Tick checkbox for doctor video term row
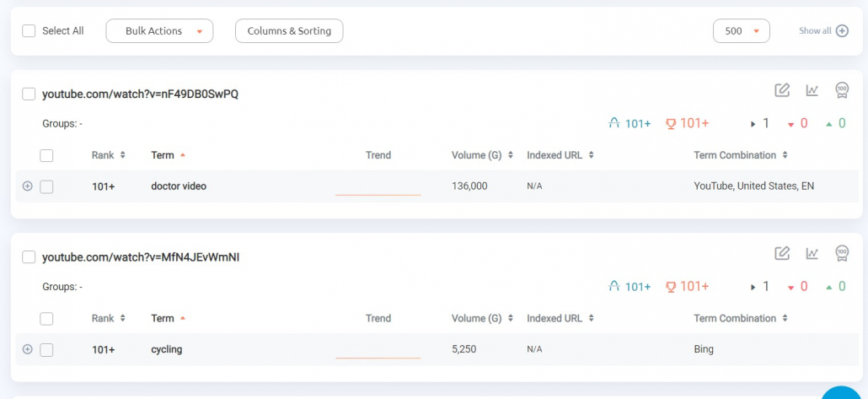The width and height of the screenshot is (868, 399). [46, 186]
